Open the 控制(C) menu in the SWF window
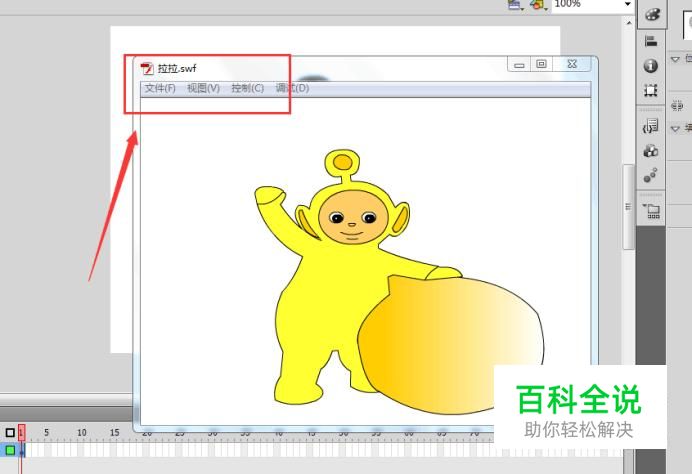Image resolution: width=692 pixels, height=474 pixels. click(248, 88)
